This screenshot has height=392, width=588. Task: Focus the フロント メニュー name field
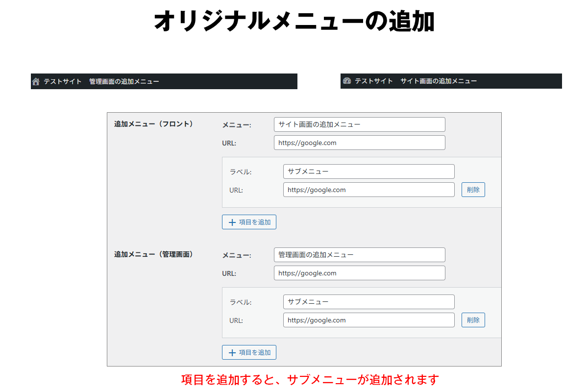point(360,124)
